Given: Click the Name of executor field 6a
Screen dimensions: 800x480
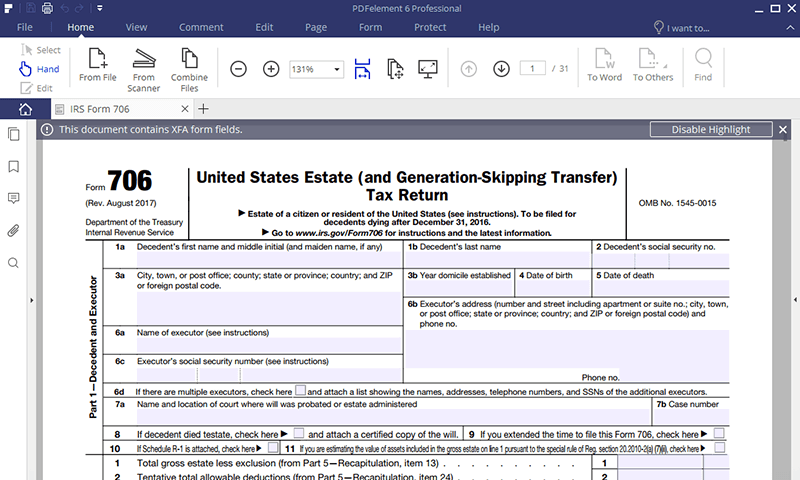Looking at the screenshot, I should pos(269,345).
